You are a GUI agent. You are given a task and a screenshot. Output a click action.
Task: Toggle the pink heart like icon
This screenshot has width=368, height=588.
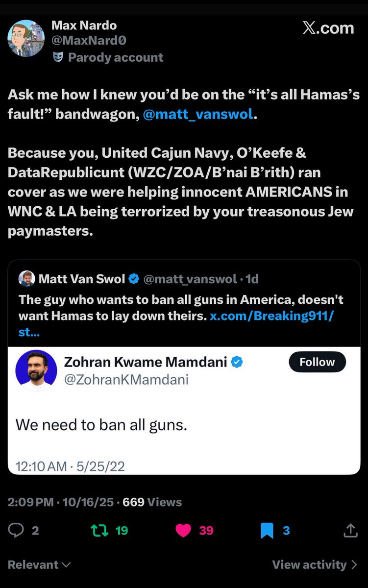pos(183,530)
